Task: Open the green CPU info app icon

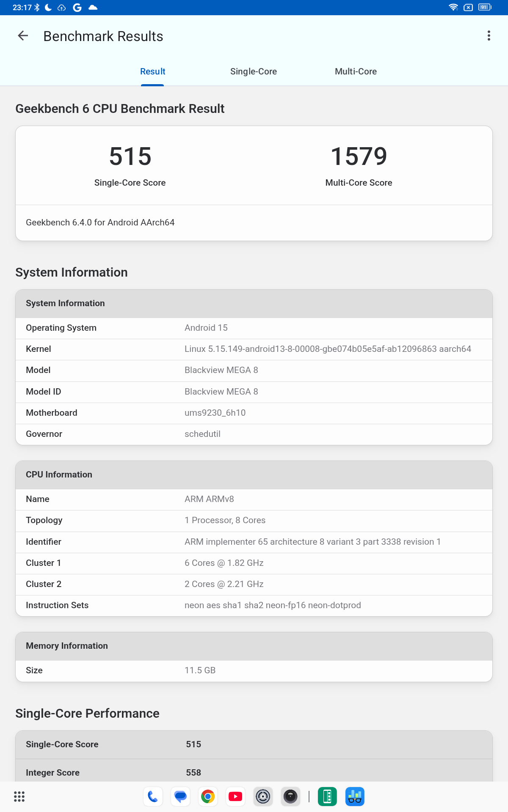Action: (327, 797)
